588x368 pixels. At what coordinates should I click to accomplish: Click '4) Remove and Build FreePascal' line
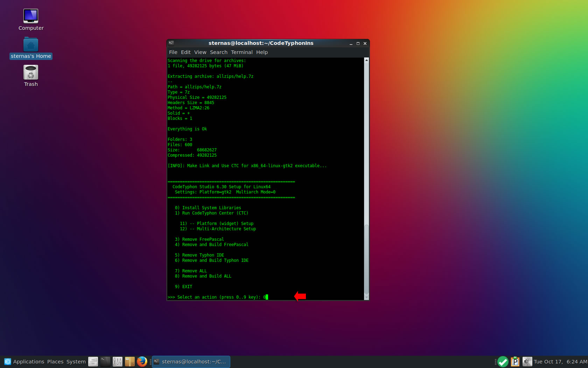click(212, 245)
